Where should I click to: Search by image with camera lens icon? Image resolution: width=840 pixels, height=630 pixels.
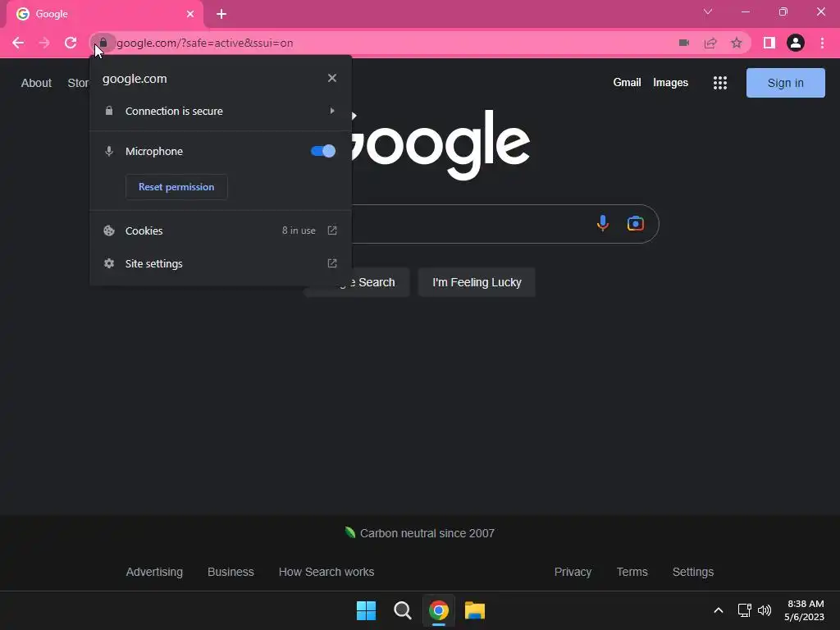(x=636, y=223)
